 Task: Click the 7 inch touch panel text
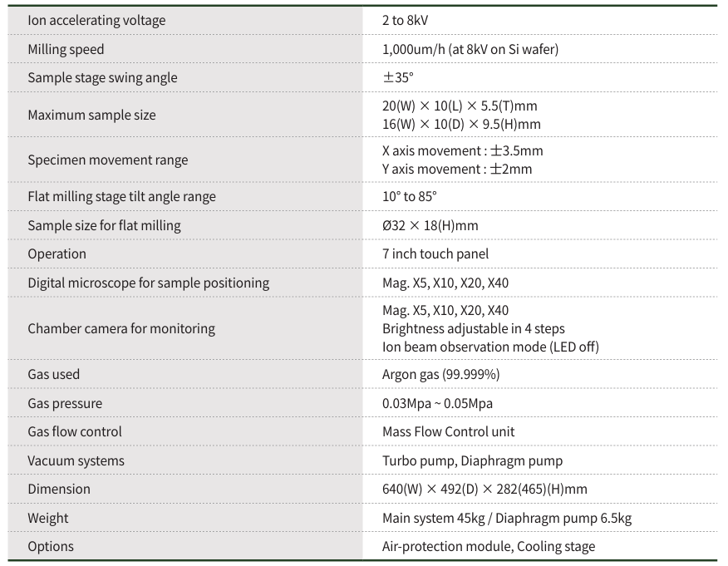click(x=435, y=253)
